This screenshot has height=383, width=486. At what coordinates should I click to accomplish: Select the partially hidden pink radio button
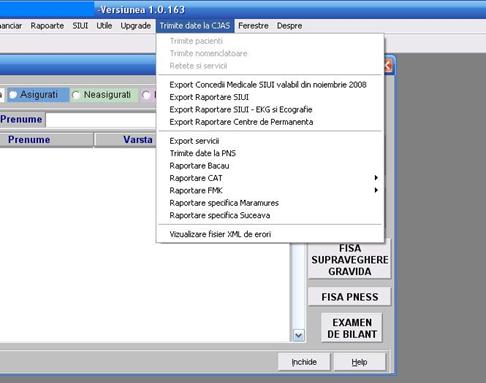[x=146, y=95]
